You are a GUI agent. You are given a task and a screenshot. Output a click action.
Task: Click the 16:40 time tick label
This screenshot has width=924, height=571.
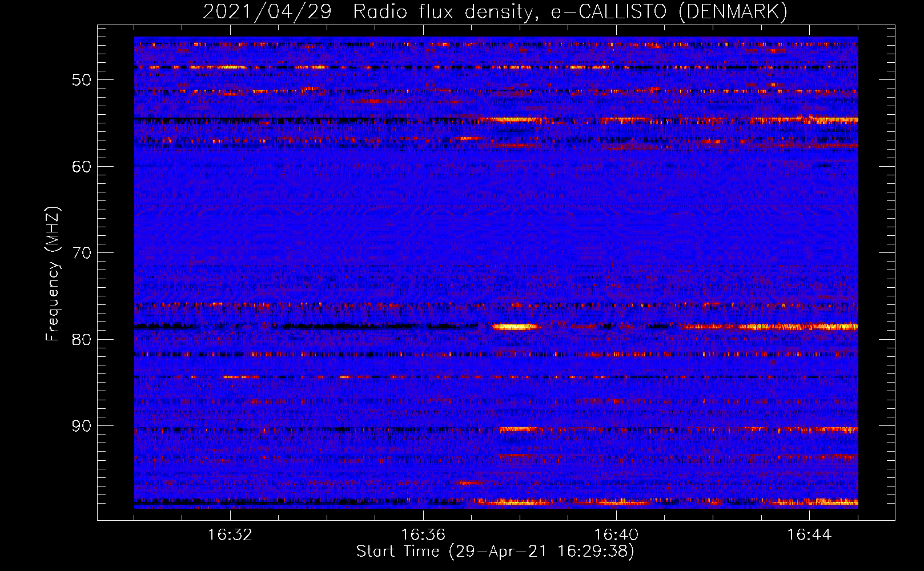pyautogui.click(x=616, y=535)
